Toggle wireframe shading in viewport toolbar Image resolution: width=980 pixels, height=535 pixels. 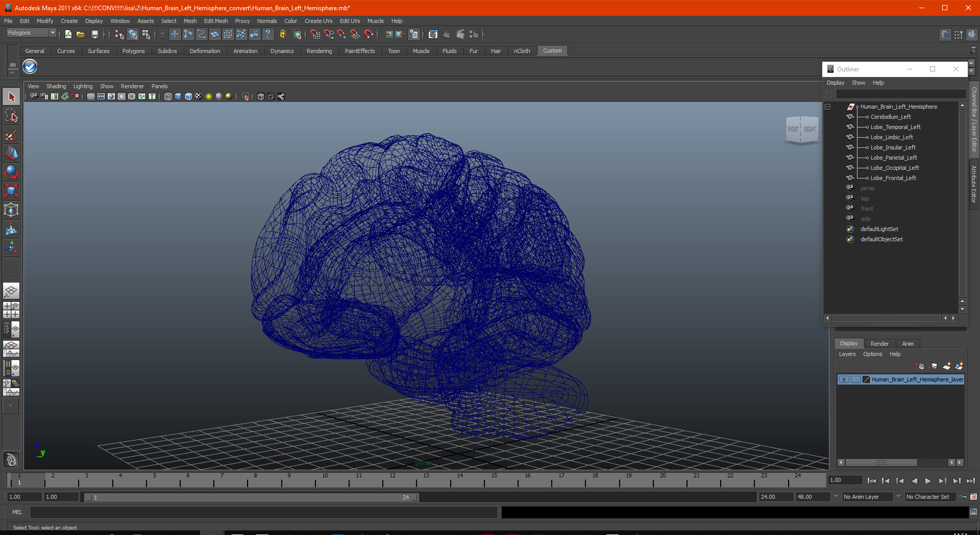click(x=168, y=96)
